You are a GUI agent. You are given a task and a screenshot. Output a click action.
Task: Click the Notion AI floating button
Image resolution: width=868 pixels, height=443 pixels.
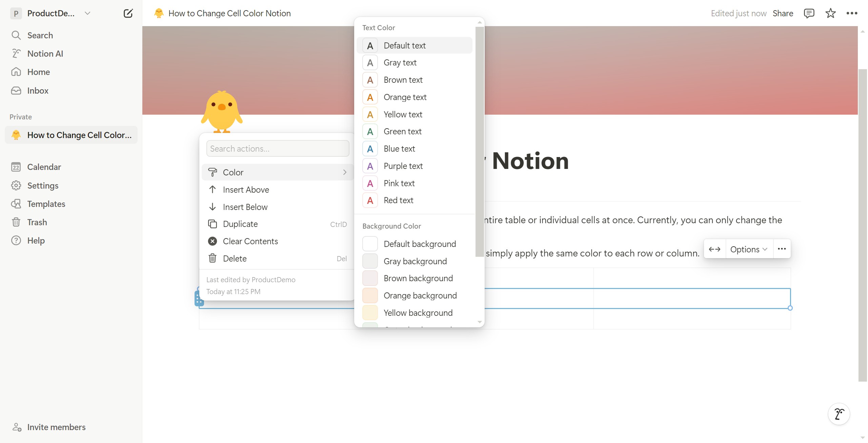coord(839,414)
